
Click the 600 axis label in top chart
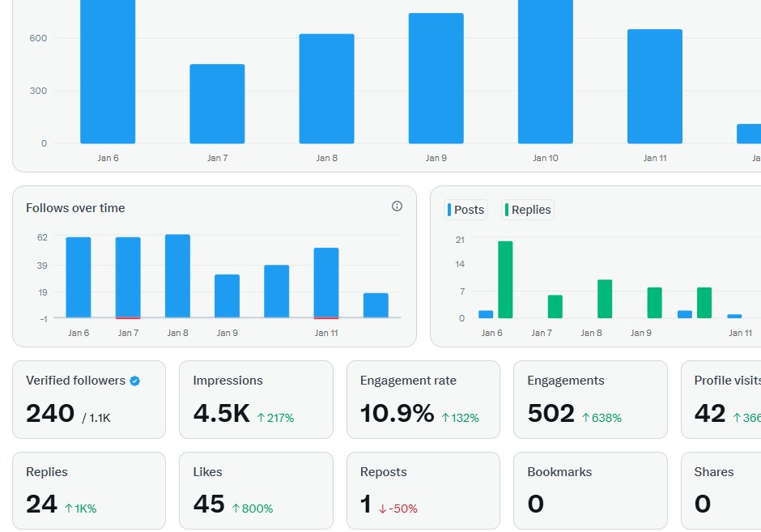click(x=38, y=38)
